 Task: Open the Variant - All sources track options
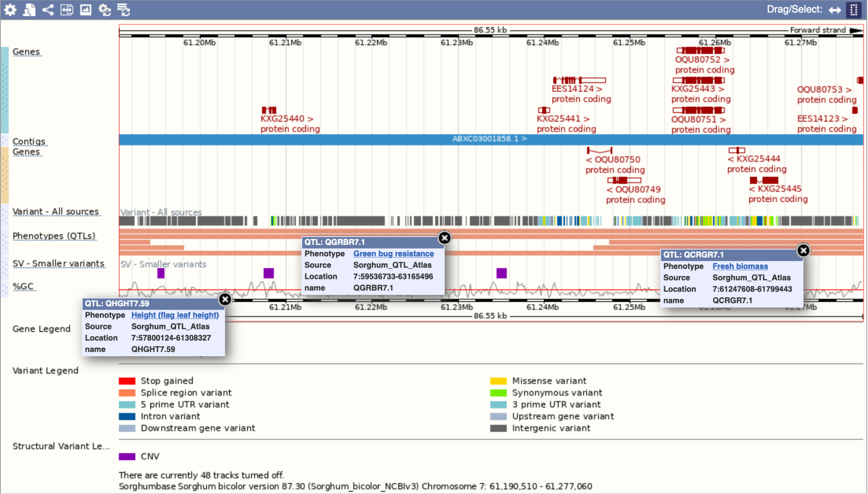coord(57,211)
